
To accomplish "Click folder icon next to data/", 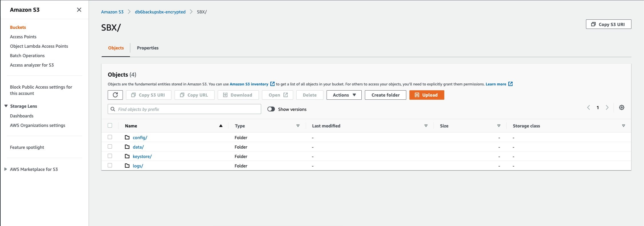I will [x=127, y=147].
